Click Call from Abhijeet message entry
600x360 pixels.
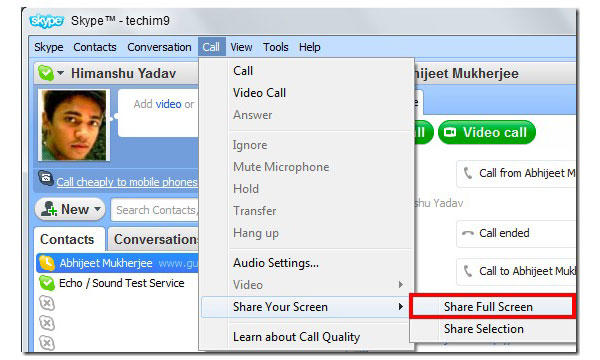tap(516, 173)
